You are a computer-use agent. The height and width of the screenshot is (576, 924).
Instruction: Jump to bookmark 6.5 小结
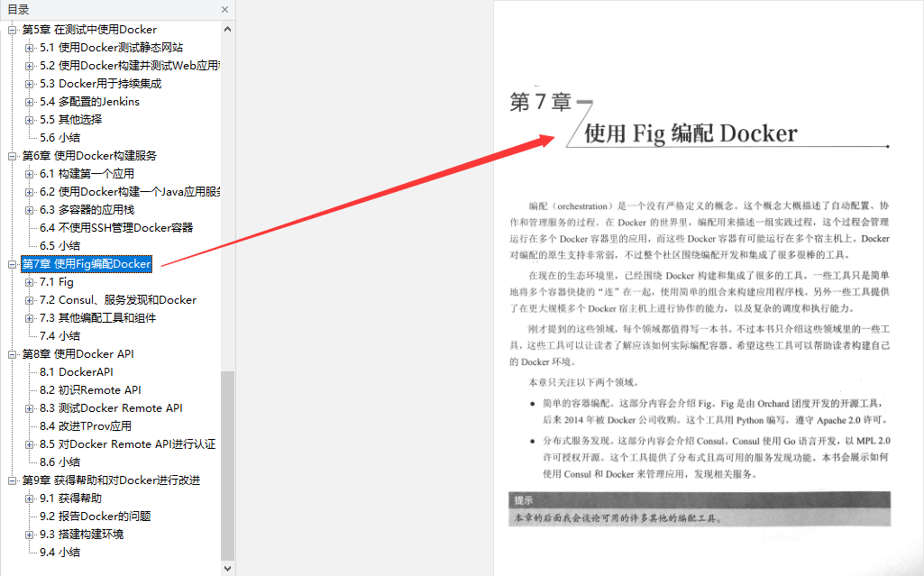click(60, 245)
